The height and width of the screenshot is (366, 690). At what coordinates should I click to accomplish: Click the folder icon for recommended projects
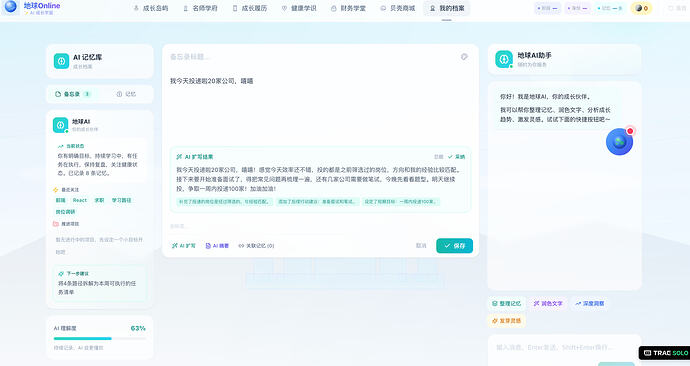pos(55,224)
